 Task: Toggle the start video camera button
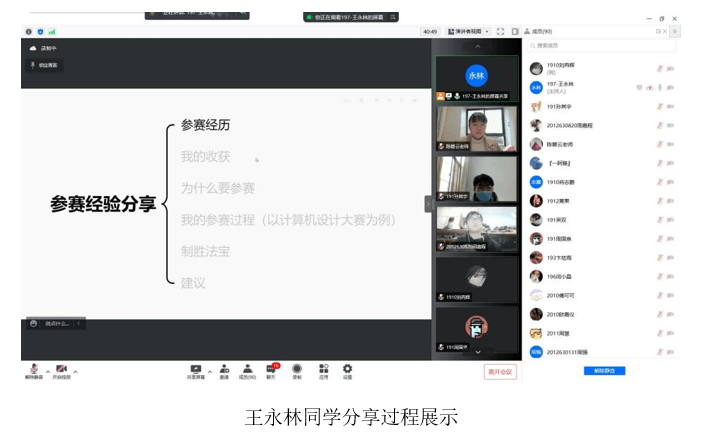click(62, 369)
